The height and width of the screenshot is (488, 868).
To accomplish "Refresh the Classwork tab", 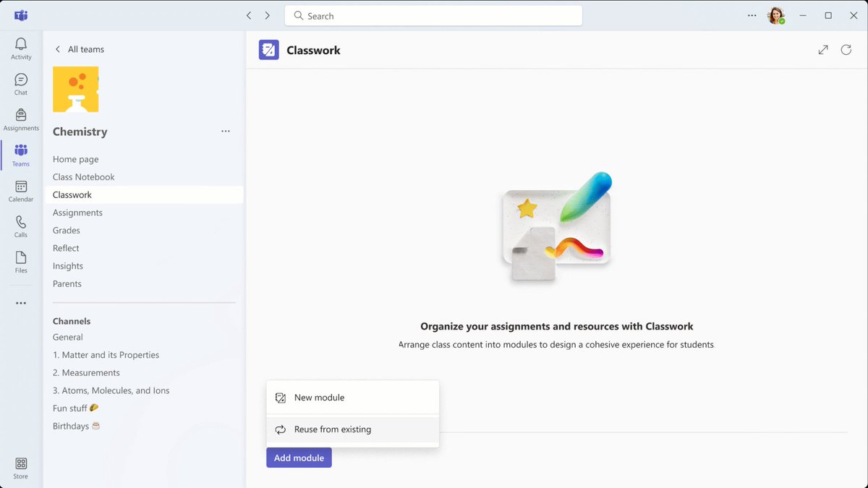I will [x=846, y=50].
